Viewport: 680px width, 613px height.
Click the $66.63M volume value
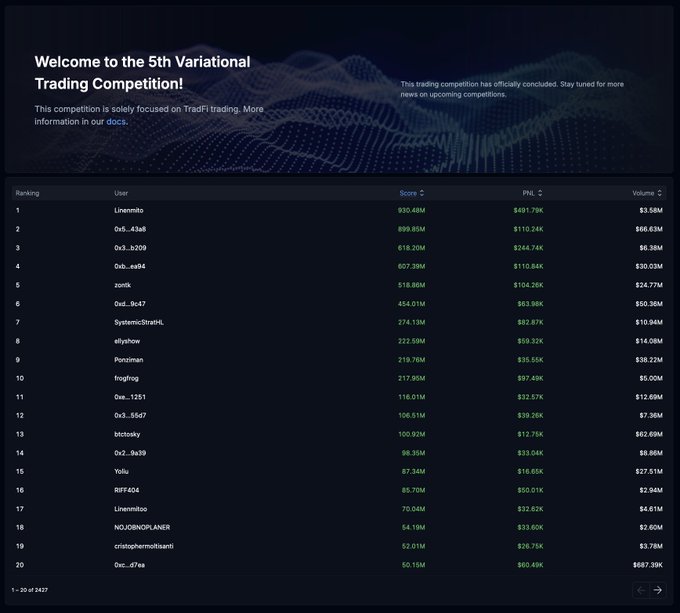coord(649,229)
